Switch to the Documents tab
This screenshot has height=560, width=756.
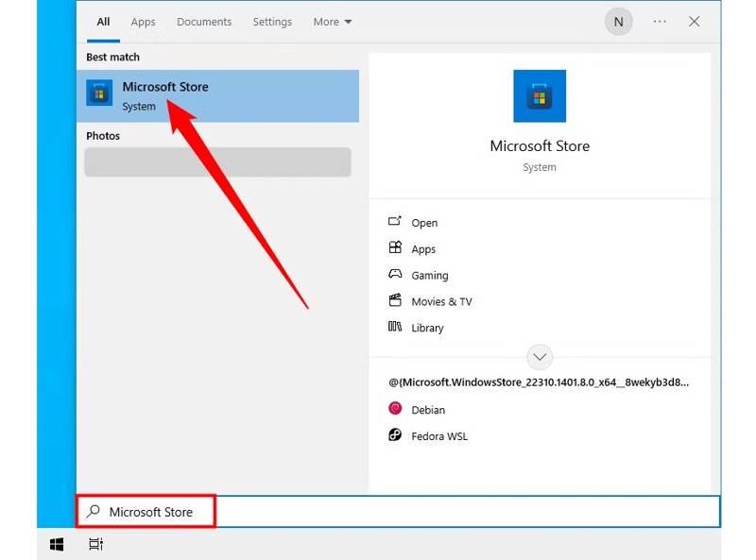(x=204, y=22)
